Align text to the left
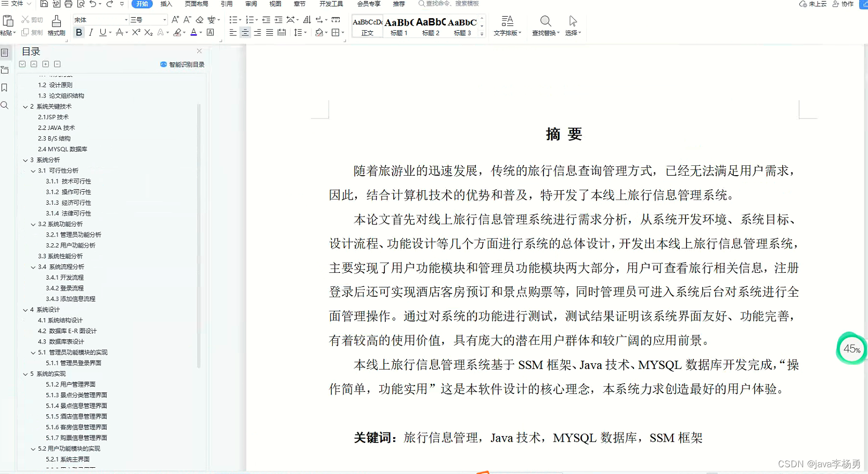The width and height of the screenshot is (868, 474). 233,32
